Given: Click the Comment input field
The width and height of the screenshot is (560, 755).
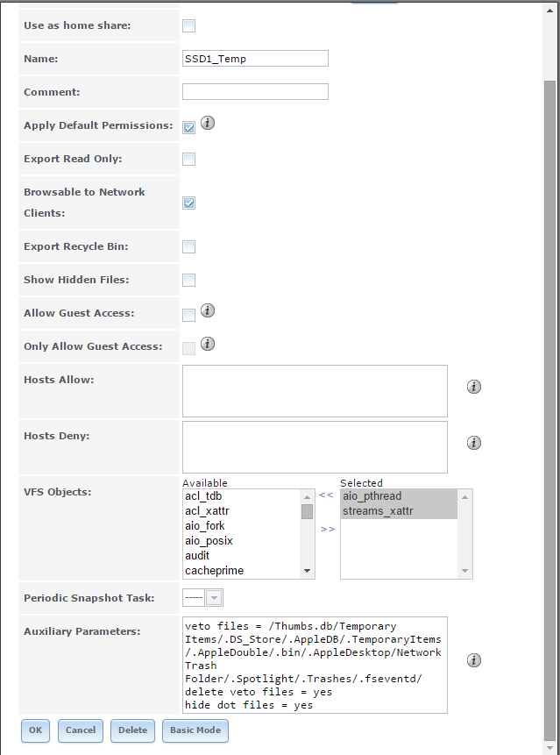Looking at the screenshot, I should coord(256,92).
